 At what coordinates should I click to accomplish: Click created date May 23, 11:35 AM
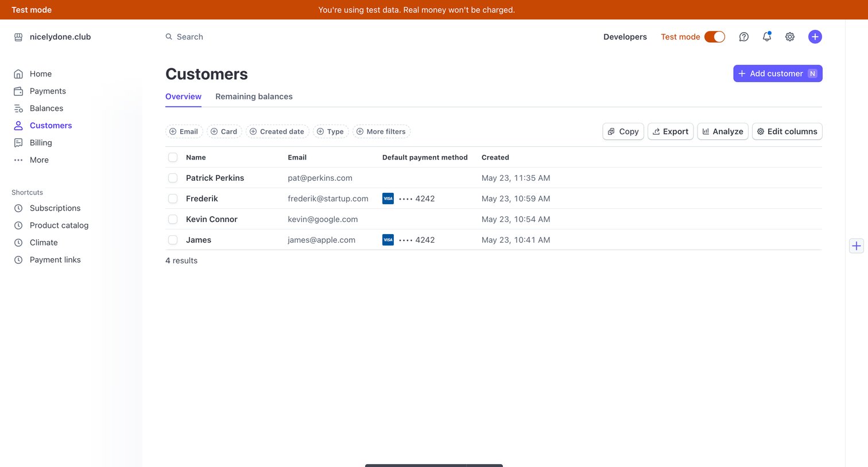[x=516, y=178]
